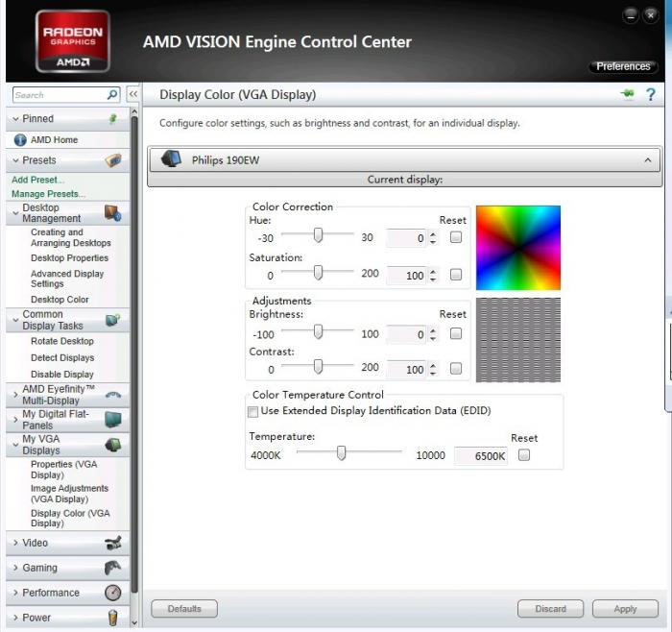Select Disable Display task
Image resolution: width=672 pixels, height=632 pixels.
click(x=62, y=375)
